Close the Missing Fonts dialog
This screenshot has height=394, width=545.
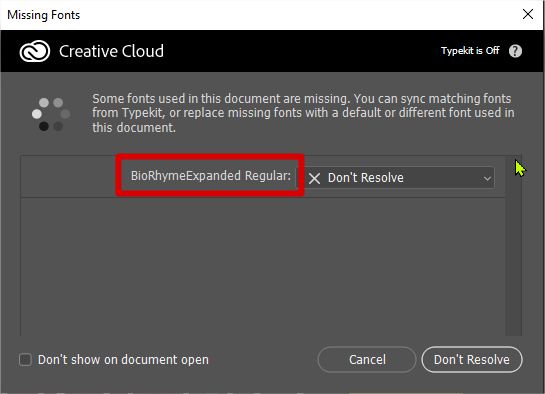[528, 14]
